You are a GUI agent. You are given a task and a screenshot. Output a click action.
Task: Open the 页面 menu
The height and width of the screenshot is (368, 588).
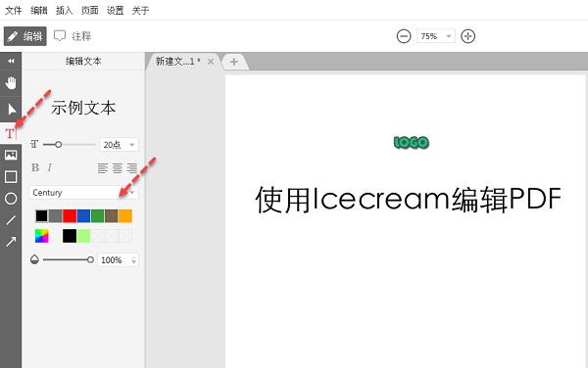pyautogui.click(x=89, y=10)
